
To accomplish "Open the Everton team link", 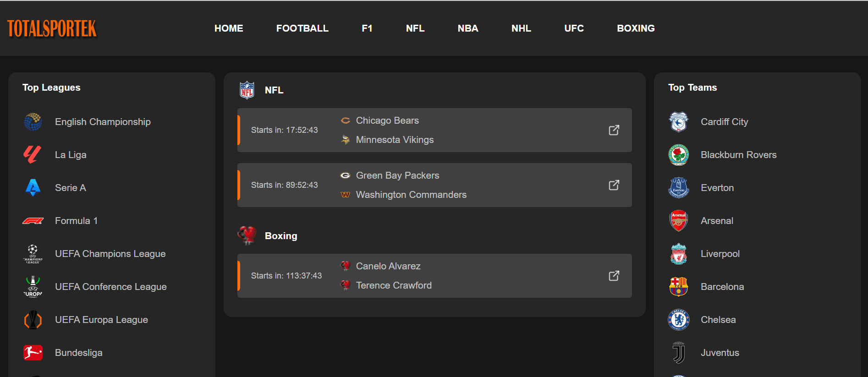I will (717, 188).
